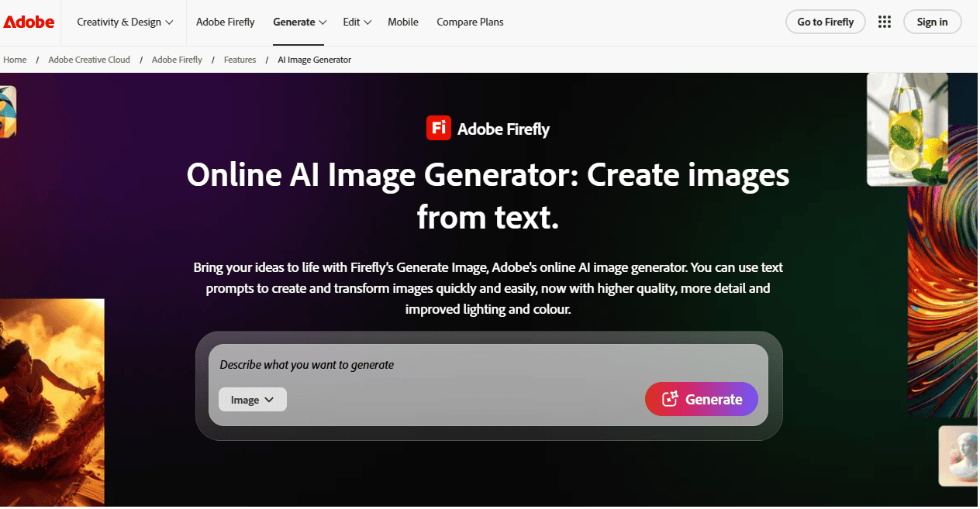Go to Home breadcrumb link

pos(15,60)
